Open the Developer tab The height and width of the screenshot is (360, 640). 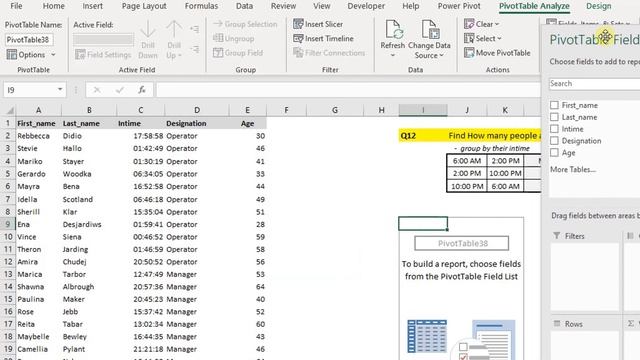[366, 6]
